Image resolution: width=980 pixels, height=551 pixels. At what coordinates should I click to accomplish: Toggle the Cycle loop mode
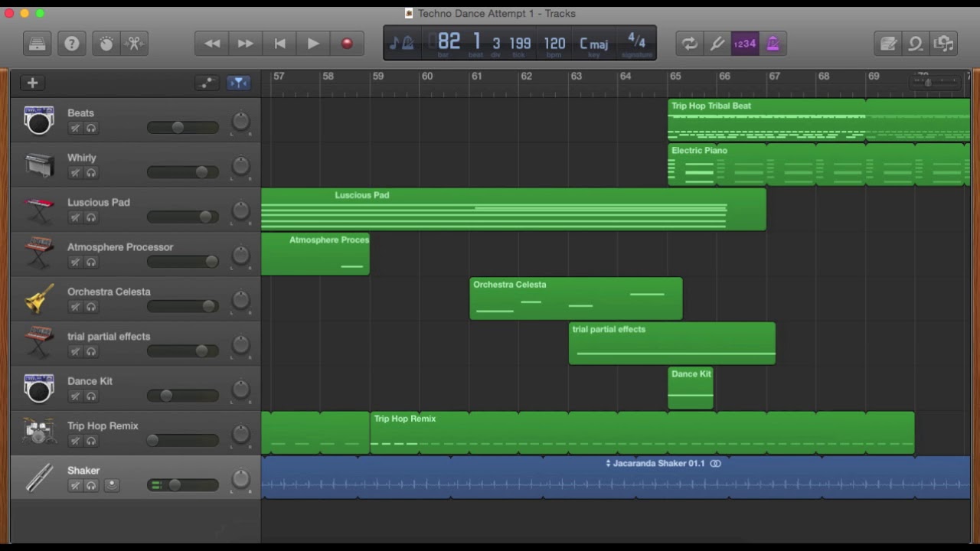coord(690,44)
